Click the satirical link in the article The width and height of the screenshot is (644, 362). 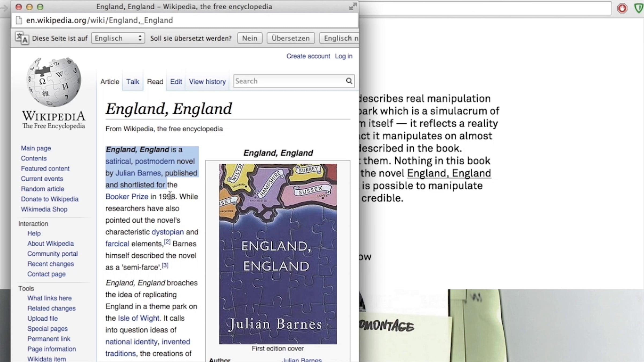point(118,161)
